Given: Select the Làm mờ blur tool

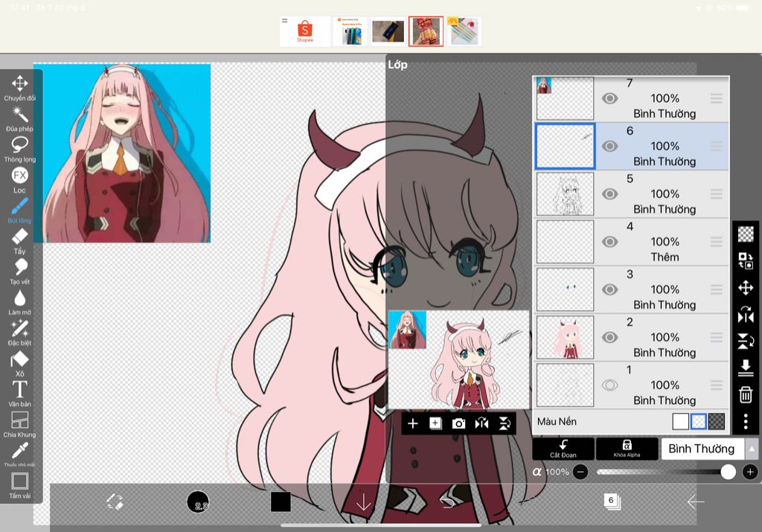Looking at the screenshot, I should point(19,302).
